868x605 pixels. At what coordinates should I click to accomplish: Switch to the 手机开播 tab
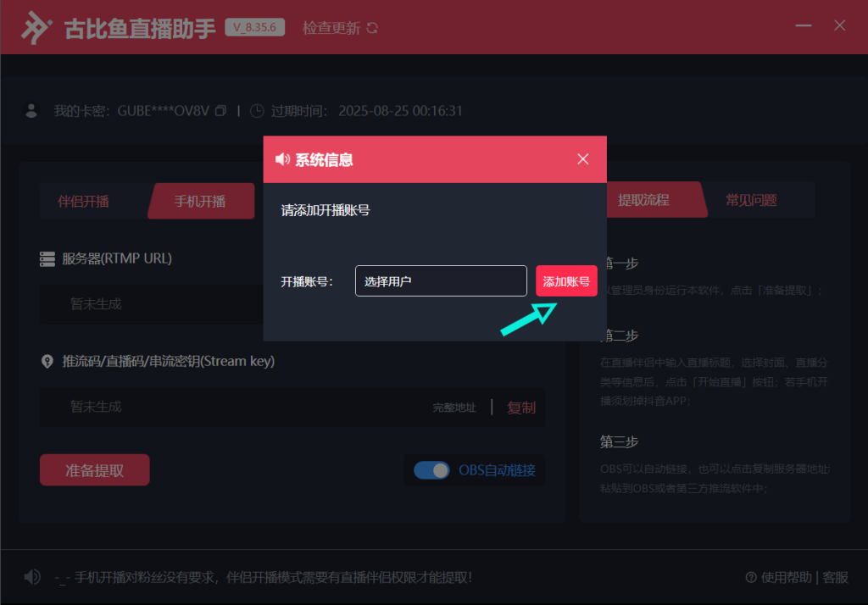pos(200,202)
